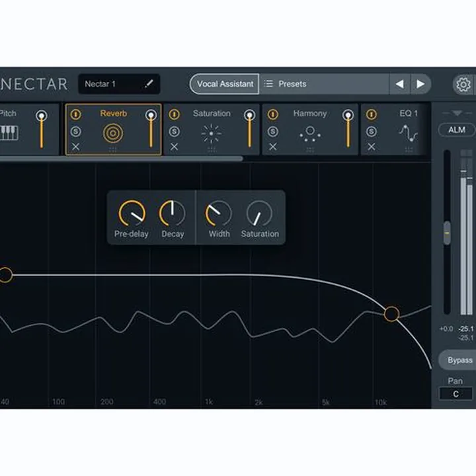476x476 pixels.
Task: Open the Pitch module piano keyboard icon
Action: pyautogui.click(x=9, y=133)
